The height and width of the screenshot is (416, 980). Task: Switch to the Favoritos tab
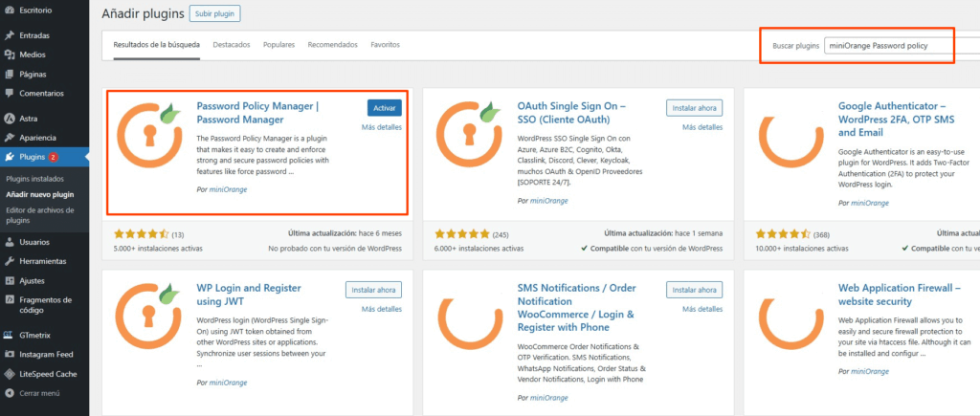[385, 45]
